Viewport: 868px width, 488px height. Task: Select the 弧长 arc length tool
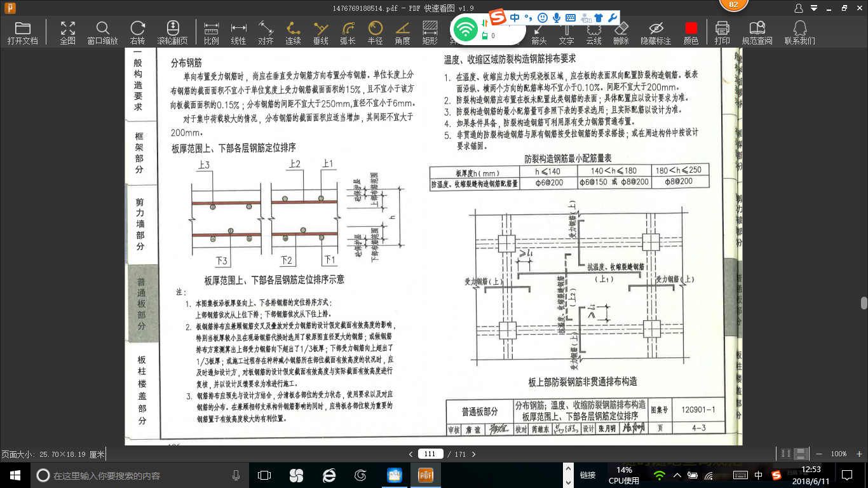tap(348, 33)
